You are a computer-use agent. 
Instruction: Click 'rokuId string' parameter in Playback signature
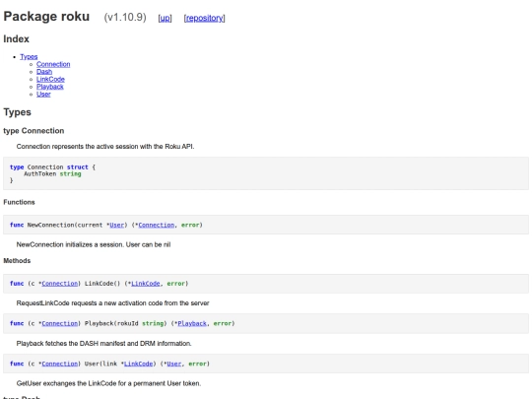point(142,323)
